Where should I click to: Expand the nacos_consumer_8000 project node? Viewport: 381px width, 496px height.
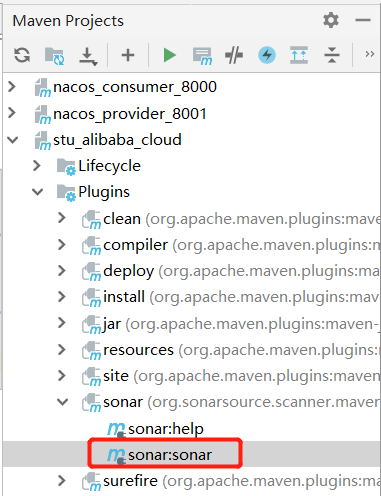[x=12, y=87]
